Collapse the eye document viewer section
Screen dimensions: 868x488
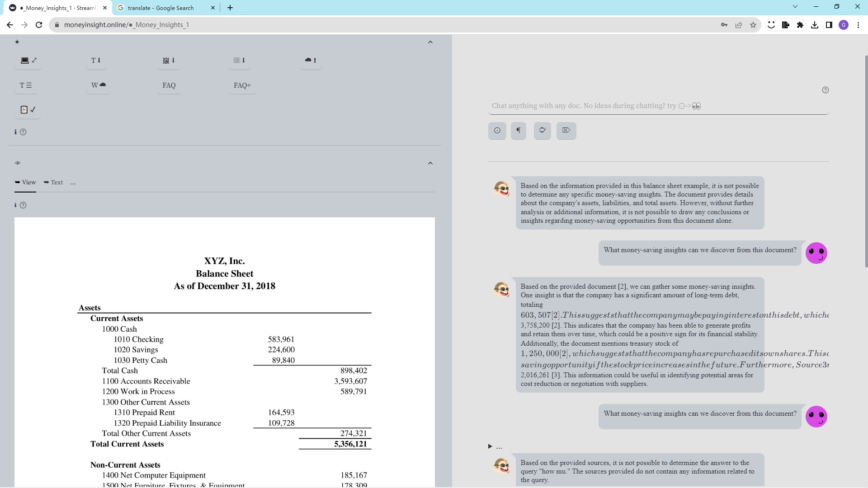pyautogui.click(x=430, y=163)
